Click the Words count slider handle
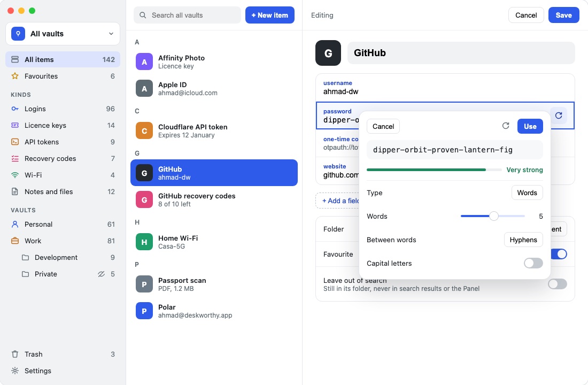Image resolution: width=588 pixels, height=385 pixels. point(493,216)
